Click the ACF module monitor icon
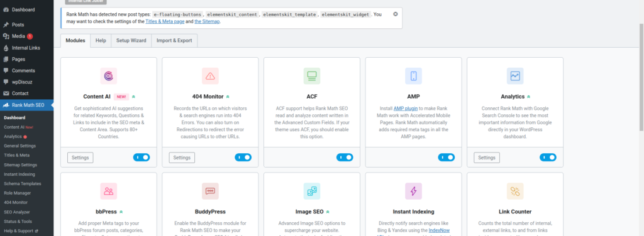Image resolution: width=644 pixels, height=236 pixels. [x=312, y=76]
